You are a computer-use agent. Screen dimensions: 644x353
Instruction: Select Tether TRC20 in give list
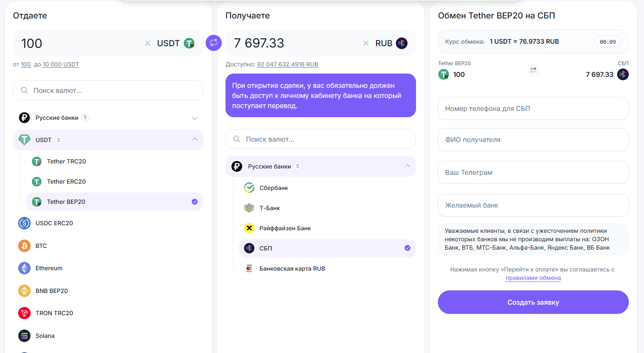tap(115, 161)
